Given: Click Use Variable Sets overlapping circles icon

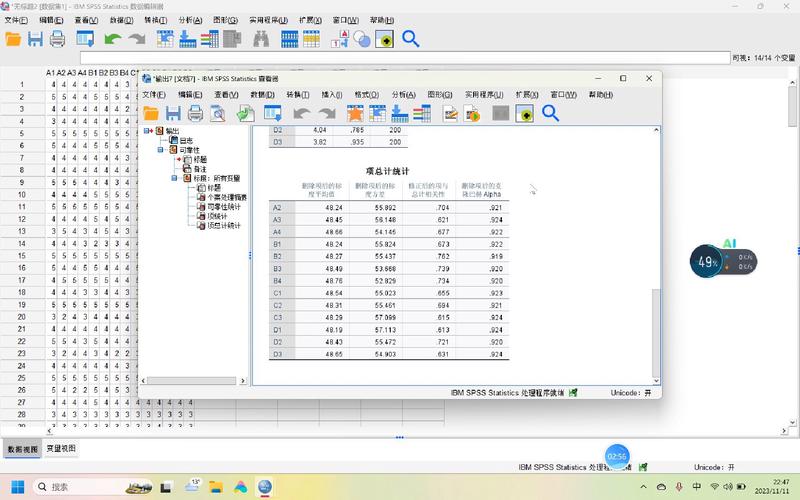Looking at the screenshot, I should pos(362,39).
